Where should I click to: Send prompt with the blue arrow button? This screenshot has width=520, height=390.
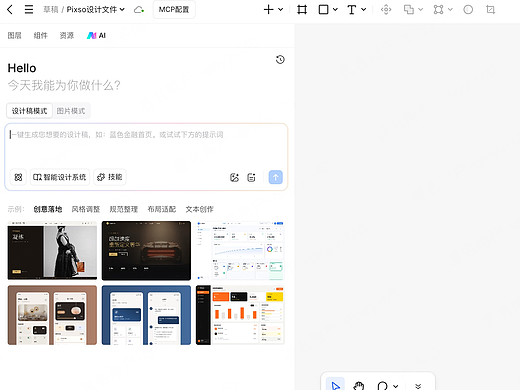pyautogui.click(x=276, y=177)
